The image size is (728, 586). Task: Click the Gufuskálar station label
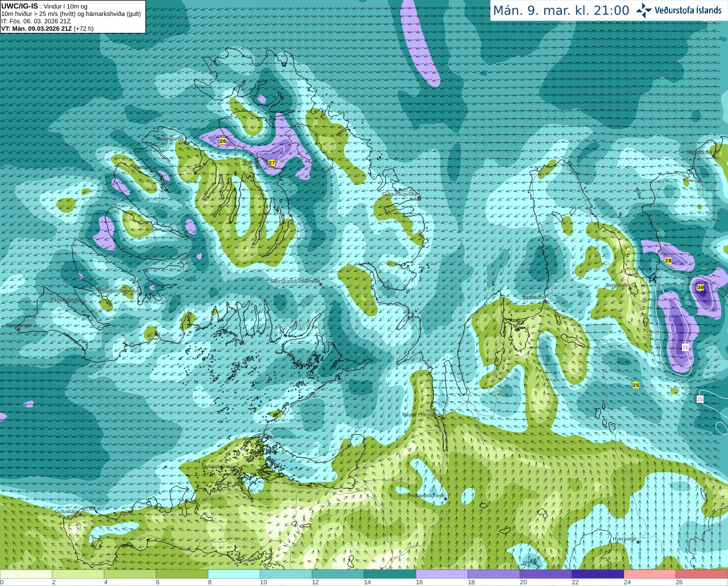pos(67,511)
